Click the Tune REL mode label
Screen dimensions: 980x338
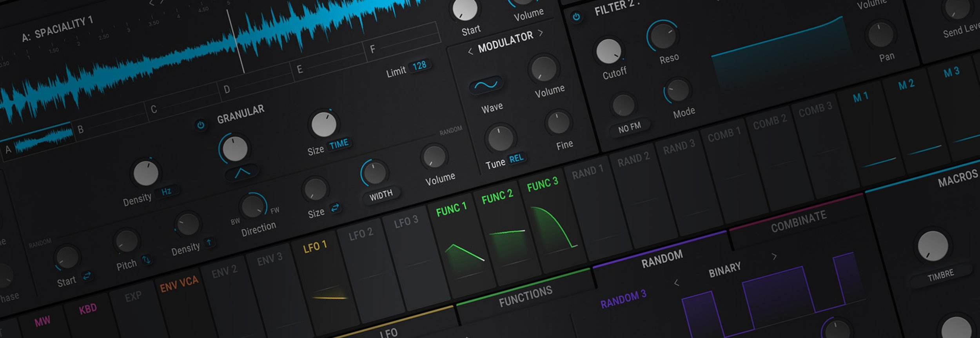click(516, 158)
